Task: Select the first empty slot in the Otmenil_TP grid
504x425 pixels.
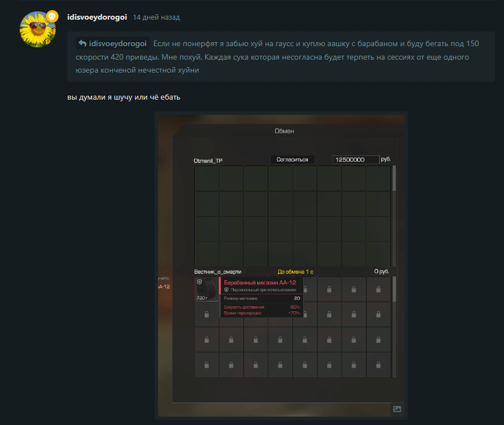Action: point(206,178)
